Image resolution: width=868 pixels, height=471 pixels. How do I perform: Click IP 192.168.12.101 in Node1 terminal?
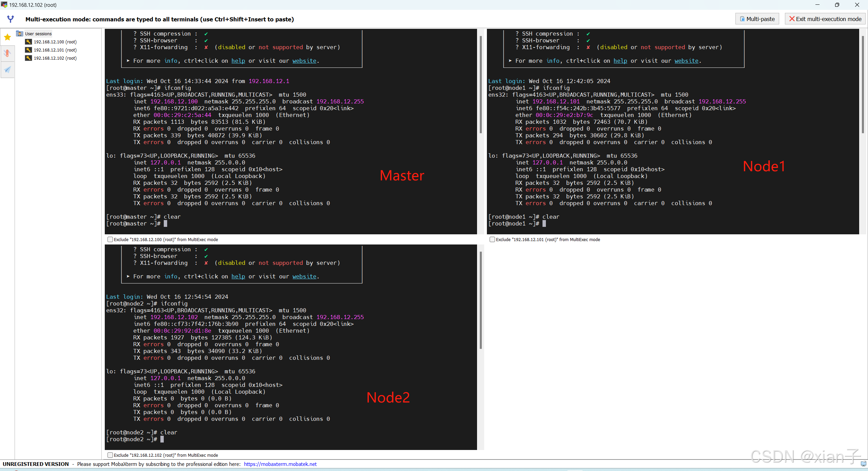pyautogui.click(x=556, y=101)
